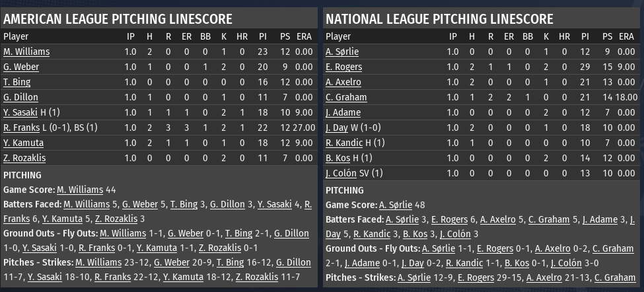Select A. Axelro in National League linescore table
The height and width of the screenshot is (292, 644).
[343, 82]
